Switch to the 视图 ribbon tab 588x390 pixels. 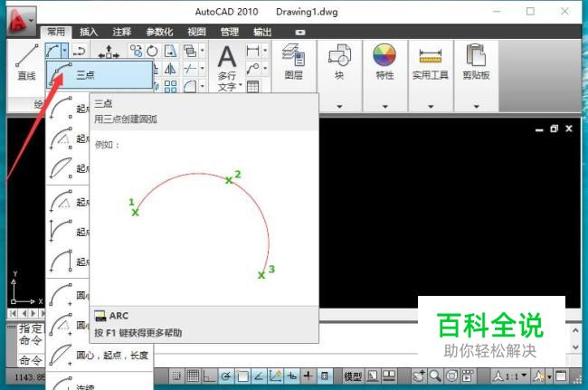pos(196,33)
